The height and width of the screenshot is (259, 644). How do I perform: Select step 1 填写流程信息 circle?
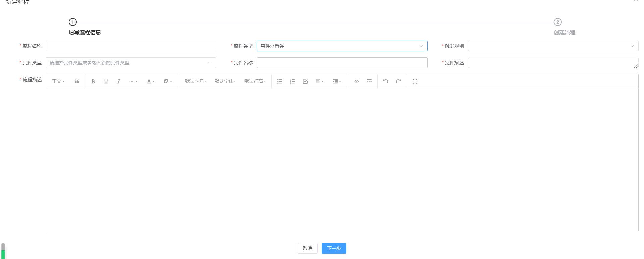(x=73, y=22)
